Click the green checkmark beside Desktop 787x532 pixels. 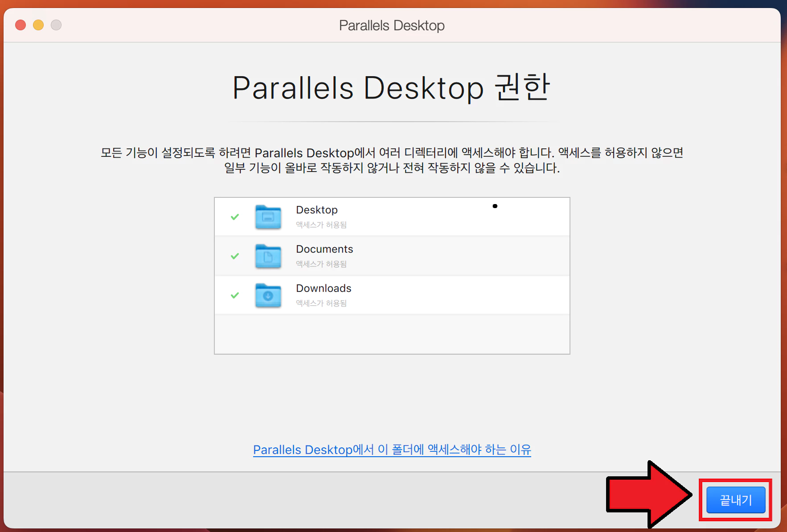click(x=235, y=217)
